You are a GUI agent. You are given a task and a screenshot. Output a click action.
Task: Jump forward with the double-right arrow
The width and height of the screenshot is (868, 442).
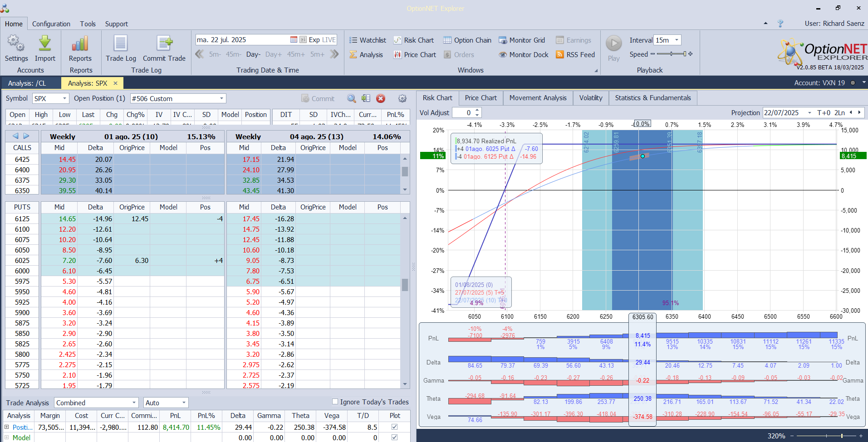tap(334, 54)
